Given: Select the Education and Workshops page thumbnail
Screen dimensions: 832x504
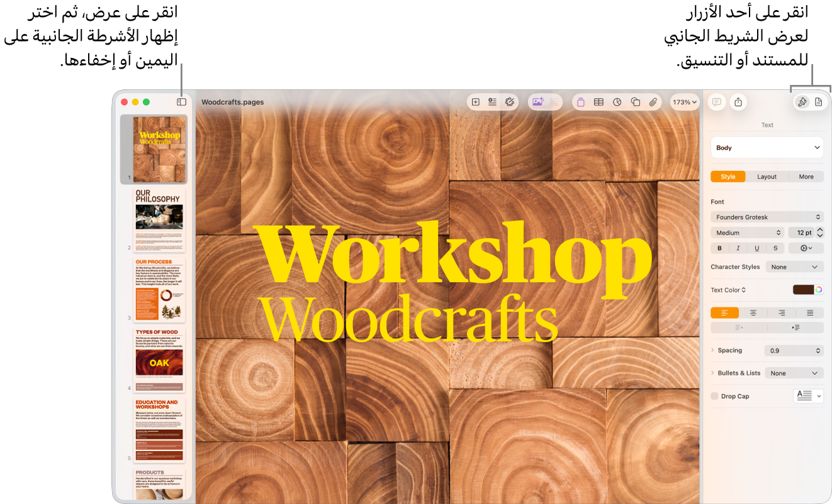Looking at the screenshot, I should 159,430.
